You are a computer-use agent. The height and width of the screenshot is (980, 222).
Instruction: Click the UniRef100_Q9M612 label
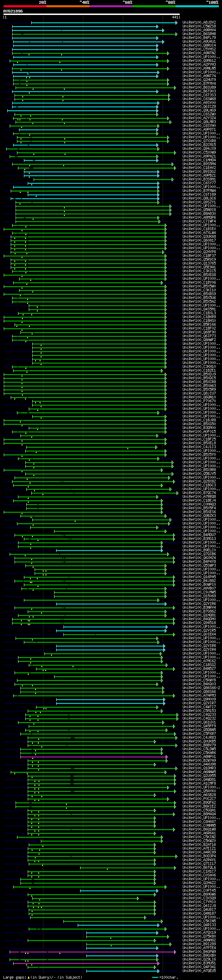[199, 61]
